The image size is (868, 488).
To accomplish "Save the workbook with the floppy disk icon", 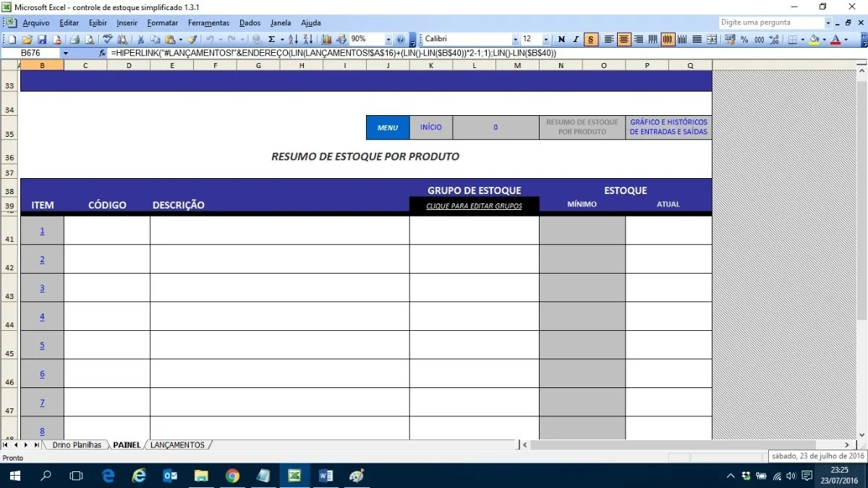I will pos(42,39).
